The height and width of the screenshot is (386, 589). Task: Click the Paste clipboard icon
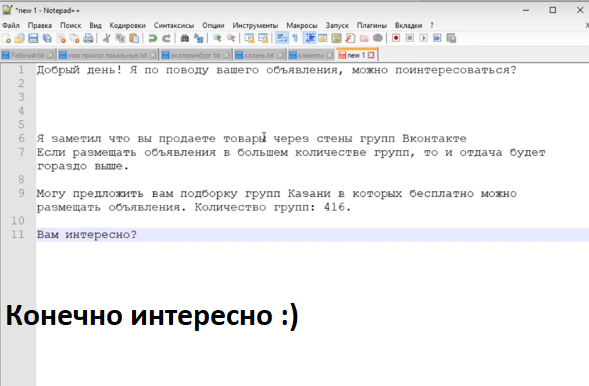[134, 38]
